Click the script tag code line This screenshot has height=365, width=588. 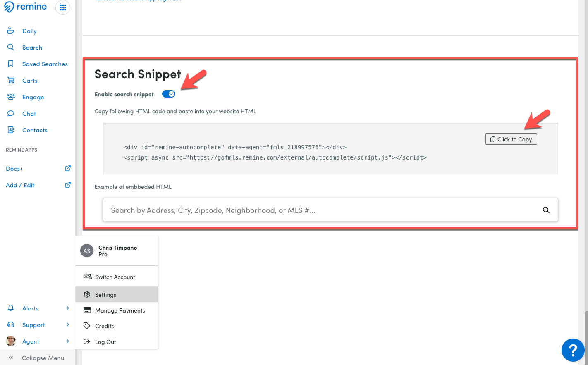tap(275, 157)
